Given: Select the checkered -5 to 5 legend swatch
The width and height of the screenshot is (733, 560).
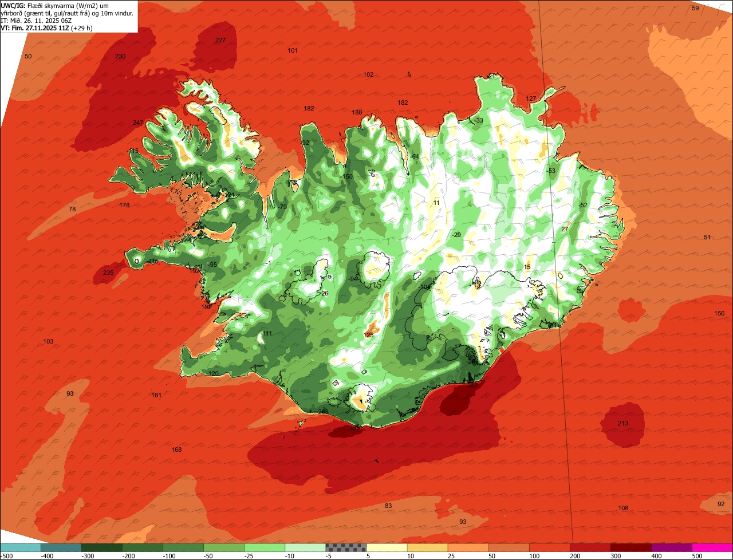Looking at the screenshot, I should (x=346, y=548).
